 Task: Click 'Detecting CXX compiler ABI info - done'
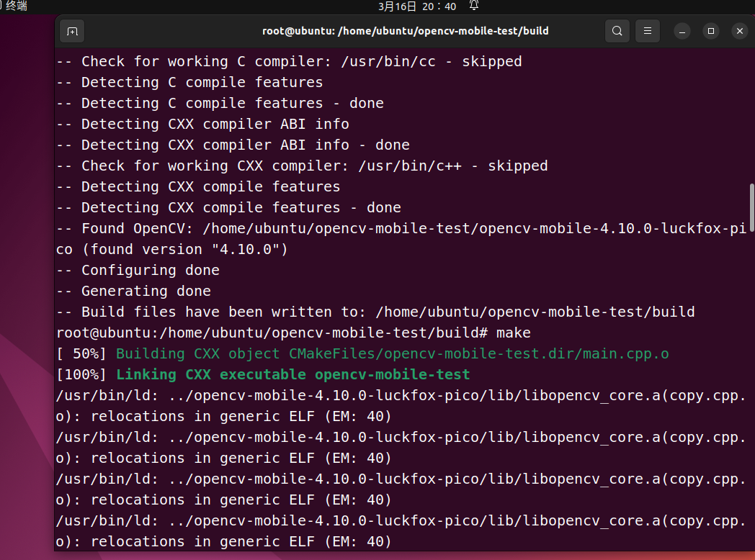pyautogui.click(x=233, y=145)
